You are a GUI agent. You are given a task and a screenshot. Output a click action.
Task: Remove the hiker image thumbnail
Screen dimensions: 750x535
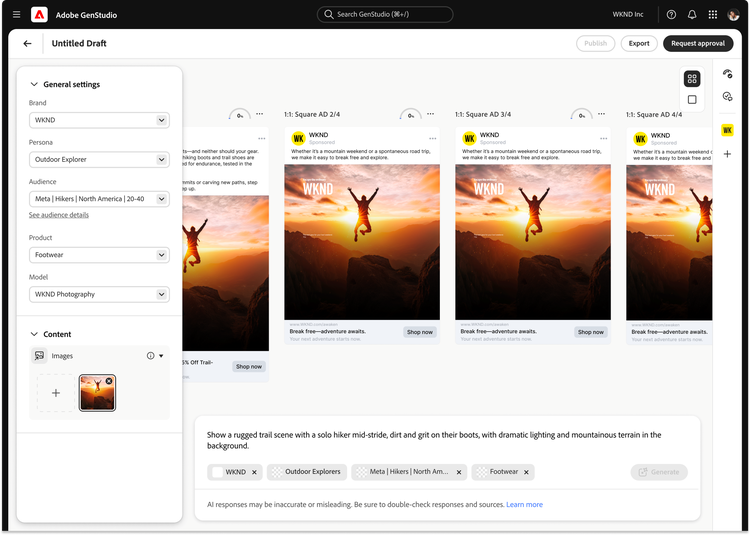[109, 381]
